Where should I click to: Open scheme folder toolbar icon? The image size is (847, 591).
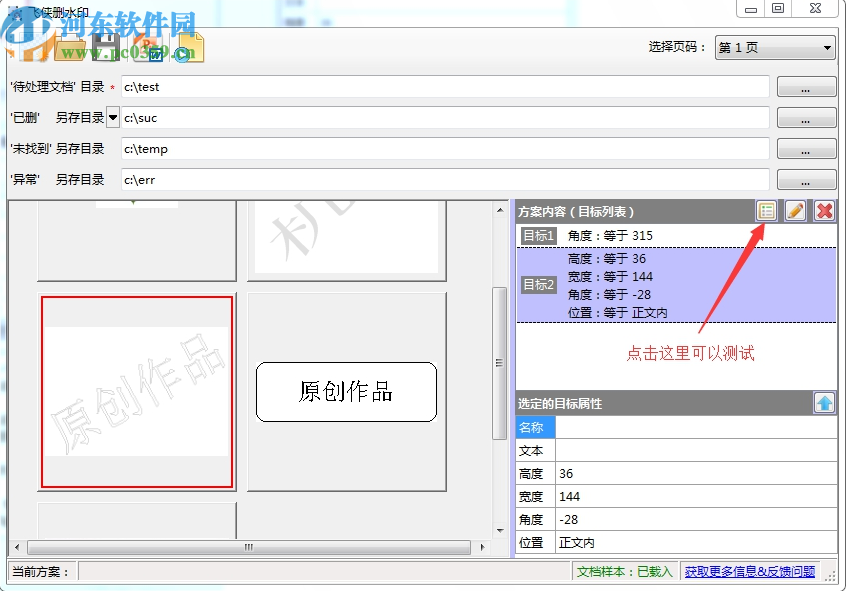[70, 48]
